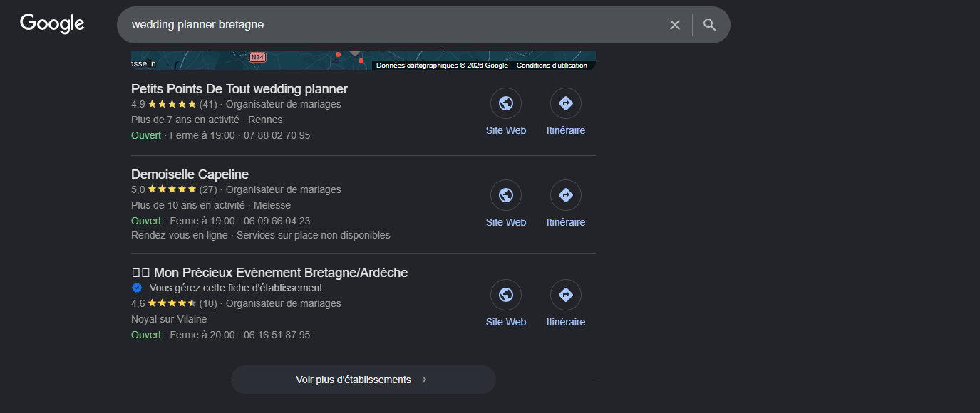Click Plus de 7 ans en activité · Rennes
This screenshot has height=413, width=980.
pyautogui.click(x=207, y=120)
